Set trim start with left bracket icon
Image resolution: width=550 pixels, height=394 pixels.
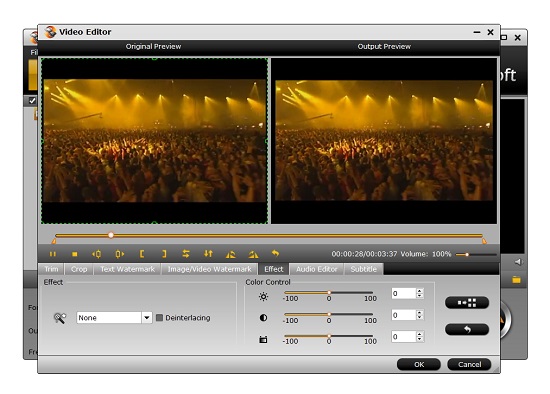point(142,254)
